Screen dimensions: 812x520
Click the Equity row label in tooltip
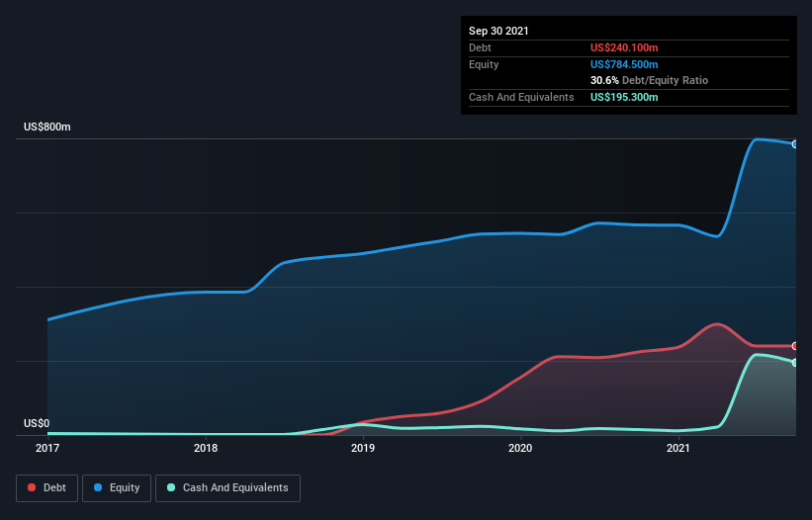pyautogui.click(x=484, y=64)
